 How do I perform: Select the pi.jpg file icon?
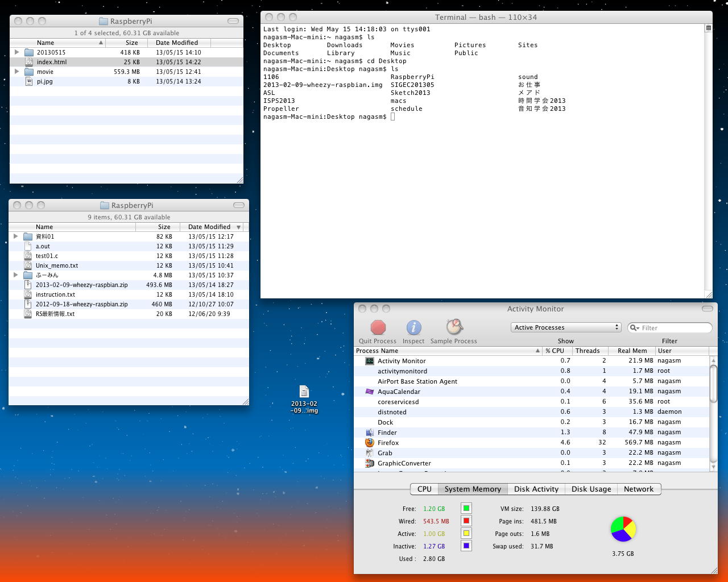tap(29, 81)
